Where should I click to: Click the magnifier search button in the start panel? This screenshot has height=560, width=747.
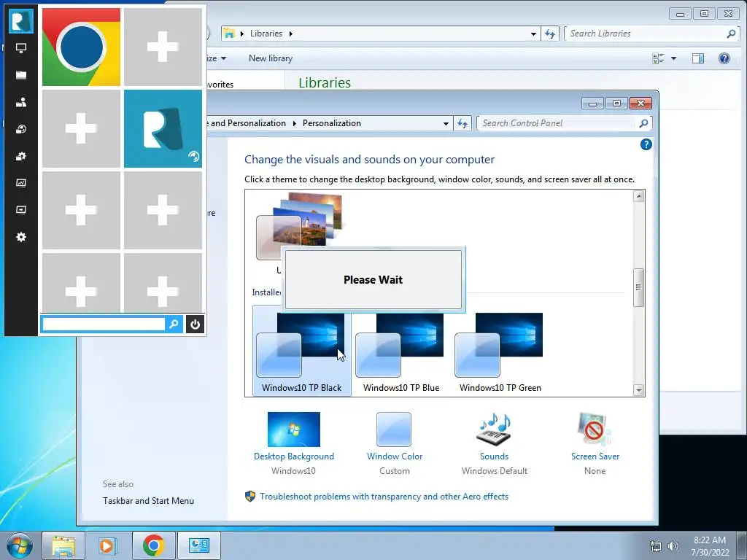pyautogui.click(x=174, y=324)
